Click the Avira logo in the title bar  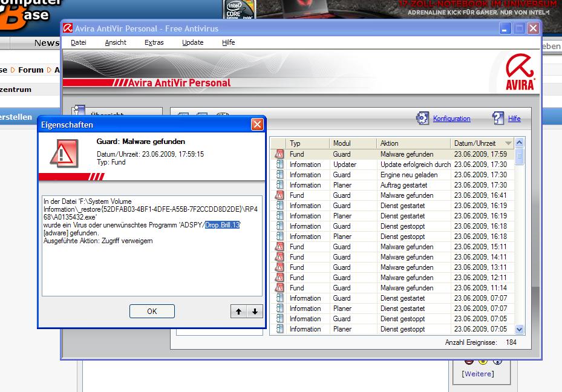68,28
